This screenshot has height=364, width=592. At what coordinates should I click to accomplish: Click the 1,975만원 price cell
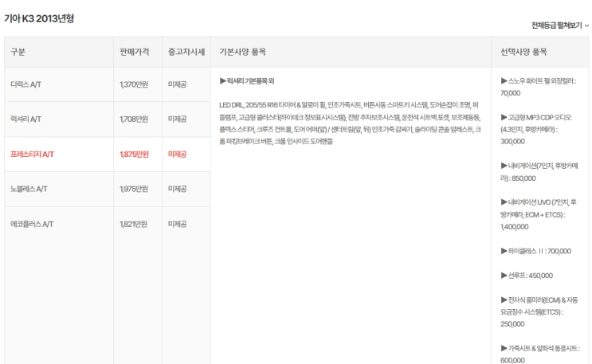pos(134,189)
